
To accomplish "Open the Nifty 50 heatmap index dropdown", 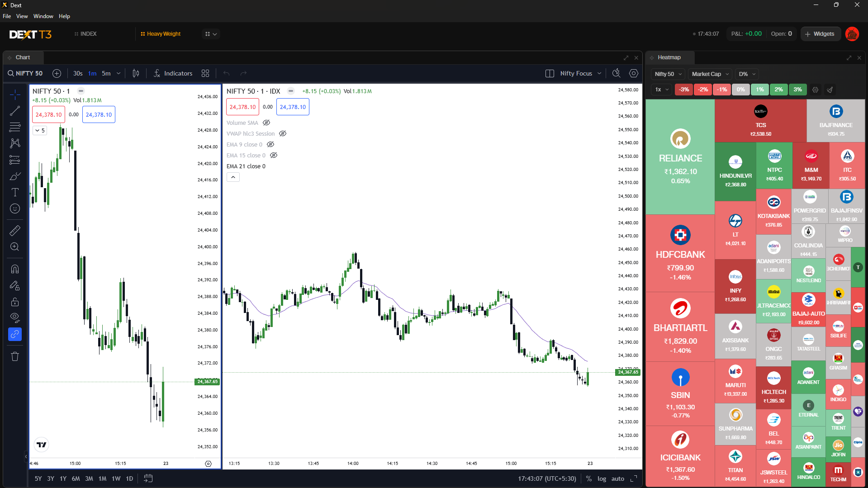I will 668,74.
